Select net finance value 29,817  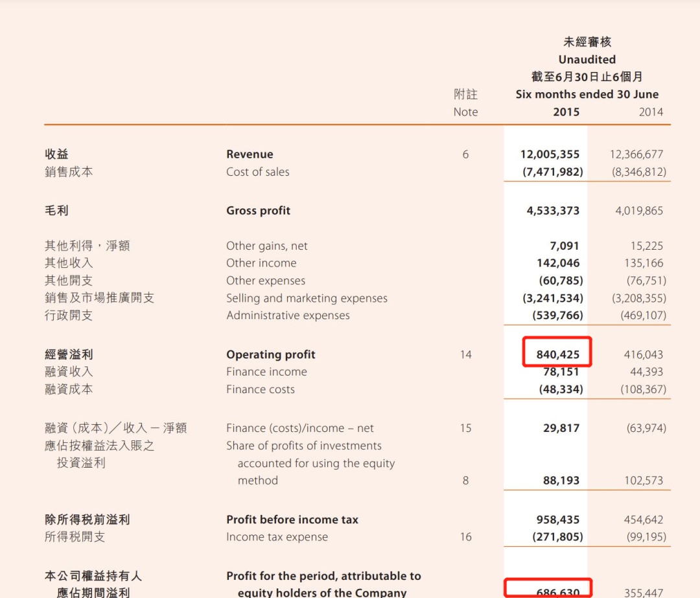click(561, 428)
